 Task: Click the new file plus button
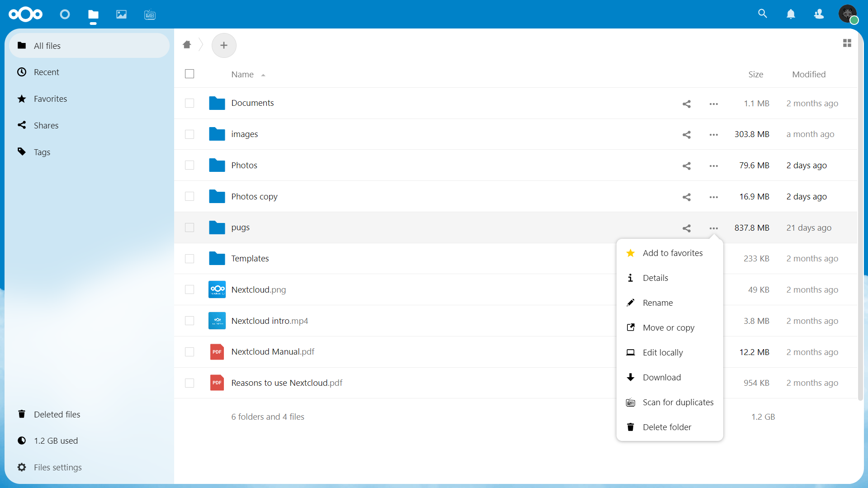[224, 45]
